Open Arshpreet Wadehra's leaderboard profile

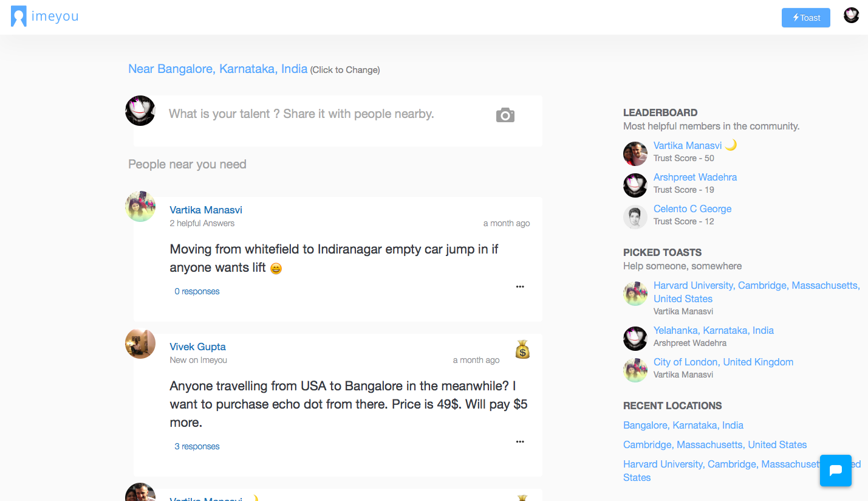(x=695, y=177)
